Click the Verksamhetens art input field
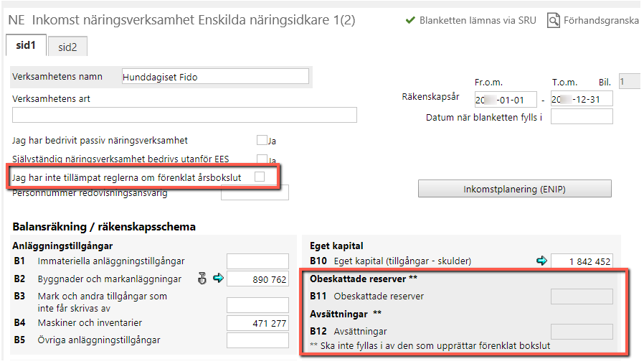The height and width of the screenshot is (364, 644). [x=184, y=115]
